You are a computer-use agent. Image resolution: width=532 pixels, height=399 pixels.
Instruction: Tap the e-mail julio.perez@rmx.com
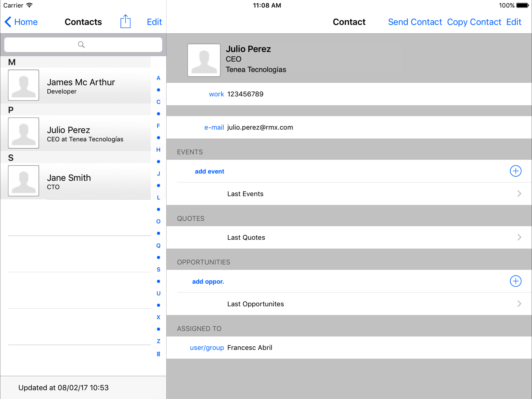click(260, 127)
